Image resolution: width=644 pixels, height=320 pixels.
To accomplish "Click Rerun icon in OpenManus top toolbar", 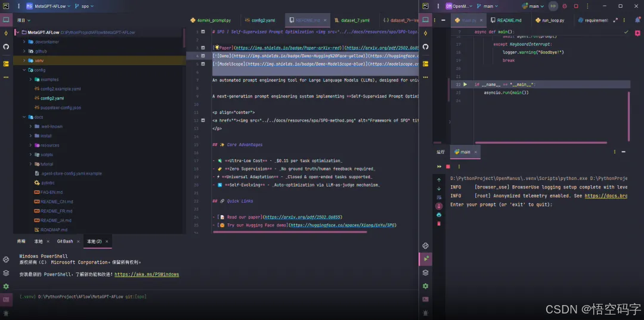I will 553,6.
